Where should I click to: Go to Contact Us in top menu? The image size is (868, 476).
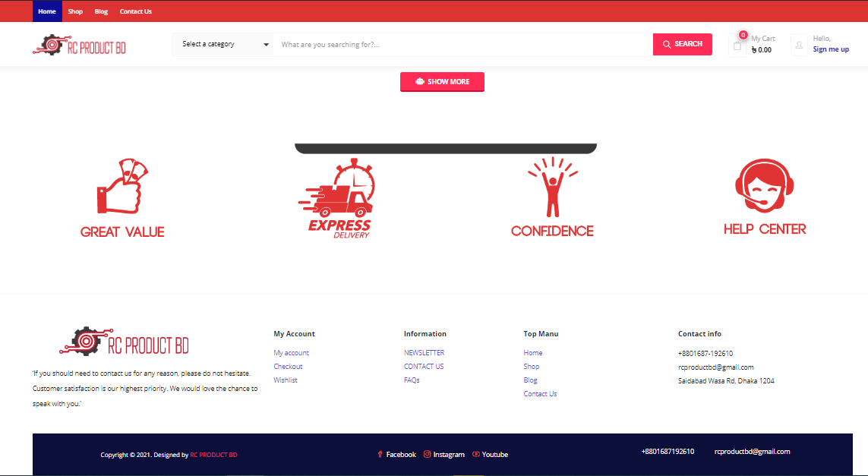click(x=135, y=11)
